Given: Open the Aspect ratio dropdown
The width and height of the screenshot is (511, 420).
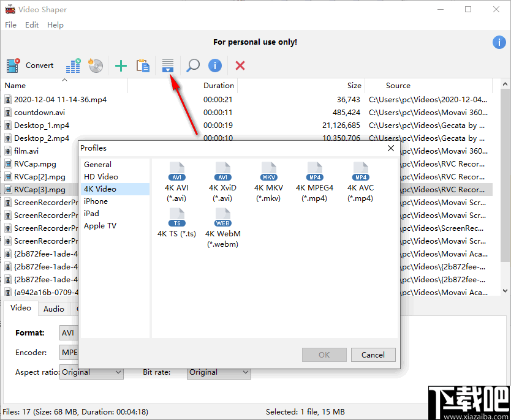Looking at the screenshot, I should click(x=91, y=372).
